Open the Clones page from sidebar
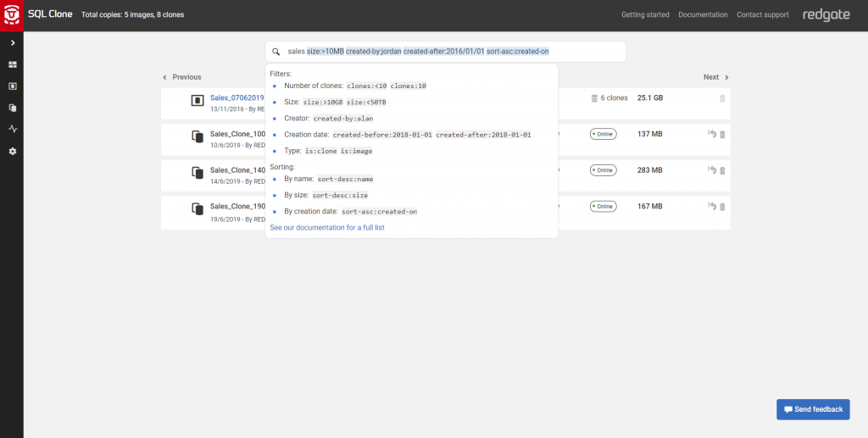Screen dimensions: 868x438 (12, 108)
